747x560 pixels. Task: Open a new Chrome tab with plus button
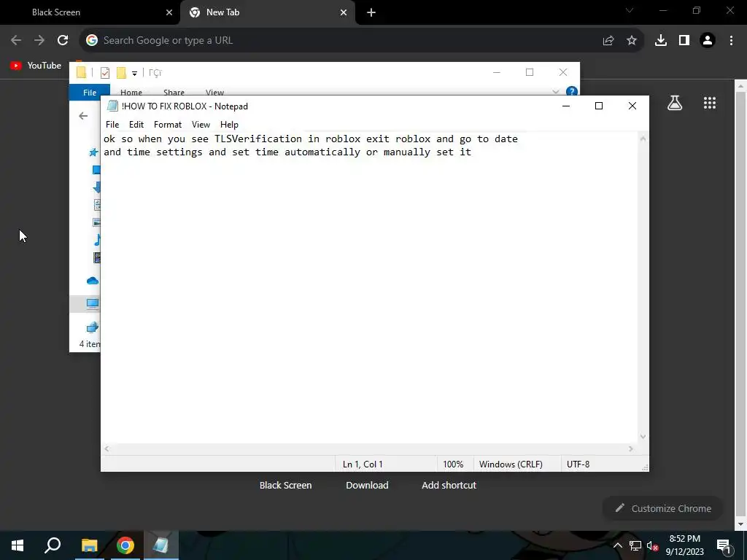click(371, 12)
